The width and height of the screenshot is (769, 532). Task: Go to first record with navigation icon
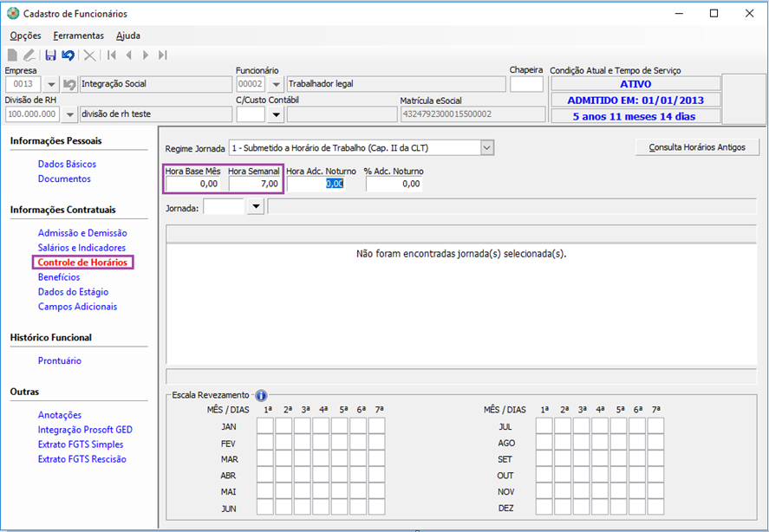(x=112, y=55)
